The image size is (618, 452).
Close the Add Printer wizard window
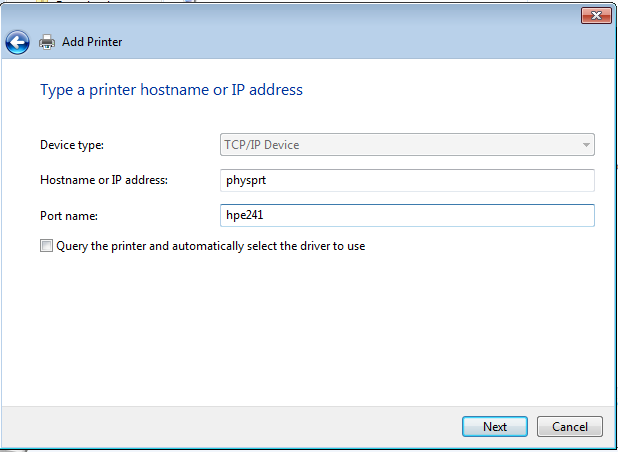coord(596,15)
